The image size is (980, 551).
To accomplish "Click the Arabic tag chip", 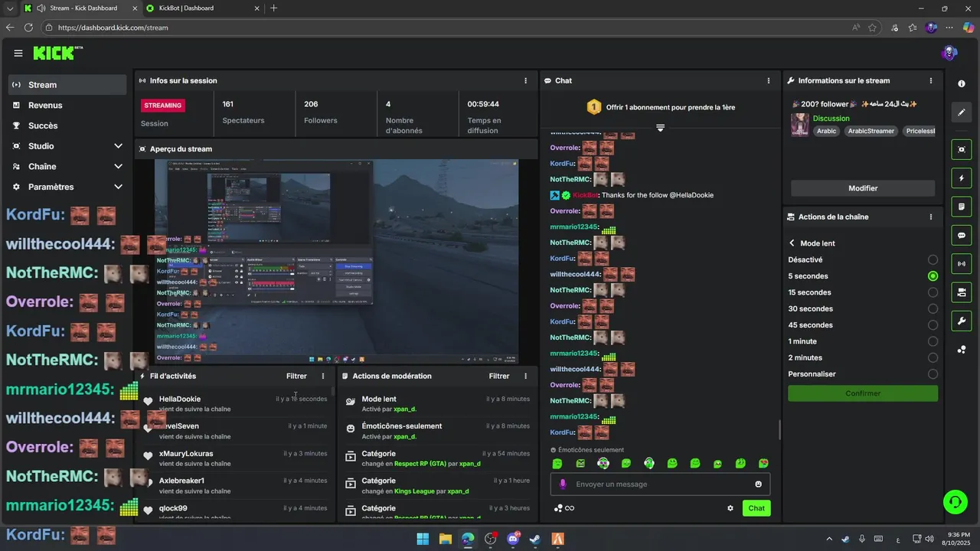I will point(826,131).
